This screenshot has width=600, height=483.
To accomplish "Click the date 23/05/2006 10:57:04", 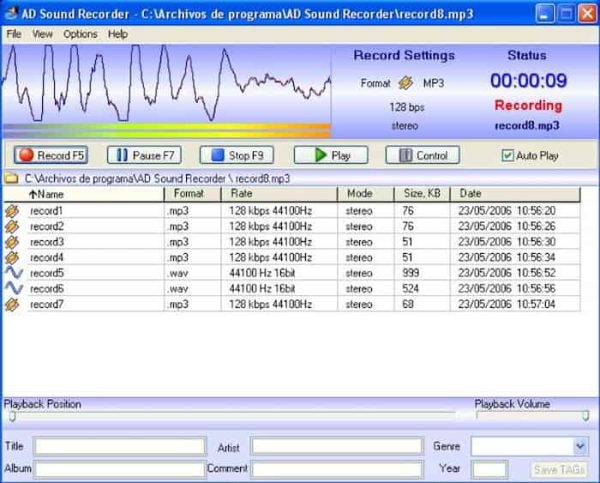I will tap(507, 304).
